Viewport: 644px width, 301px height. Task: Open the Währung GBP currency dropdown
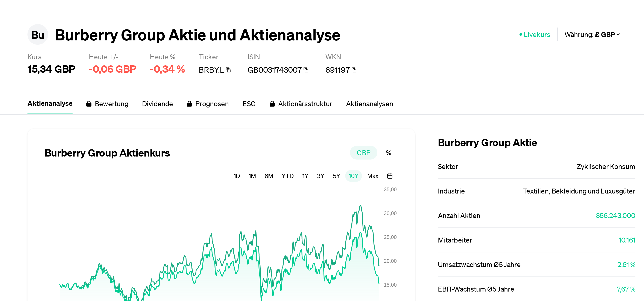click(592, 35)
